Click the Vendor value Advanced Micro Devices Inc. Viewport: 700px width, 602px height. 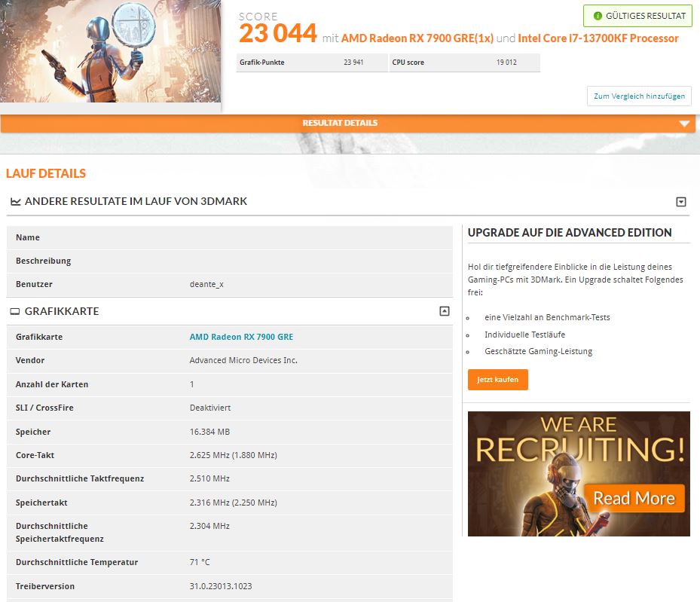pos(243,360)
